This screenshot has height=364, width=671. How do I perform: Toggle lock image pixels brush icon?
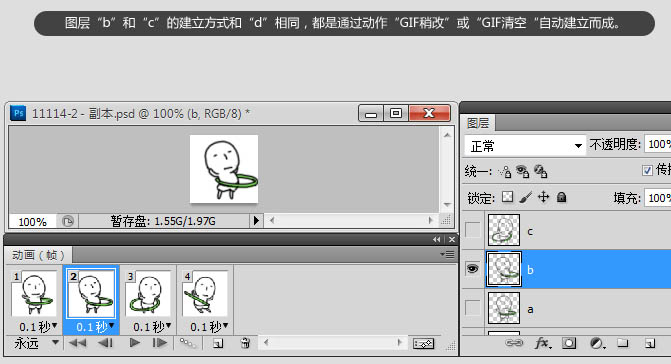525,197
